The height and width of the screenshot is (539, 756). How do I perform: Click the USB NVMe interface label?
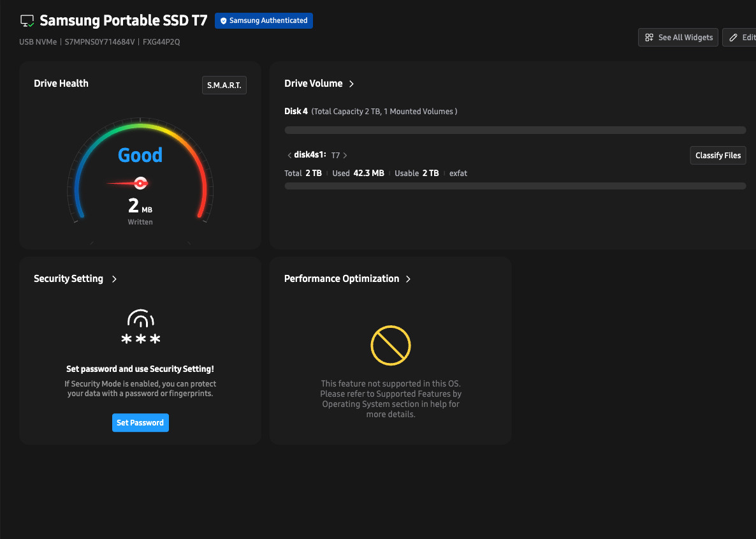point(38,42)
